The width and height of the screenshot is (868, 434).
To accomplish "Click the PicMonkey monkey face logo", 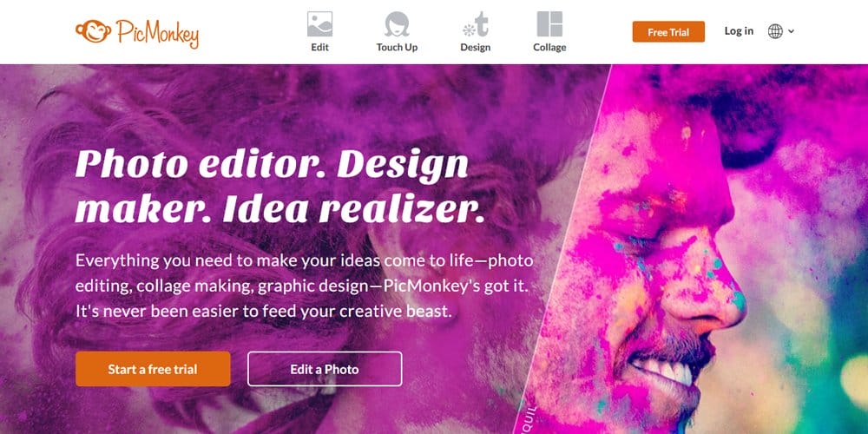I will tap(94, 31).
